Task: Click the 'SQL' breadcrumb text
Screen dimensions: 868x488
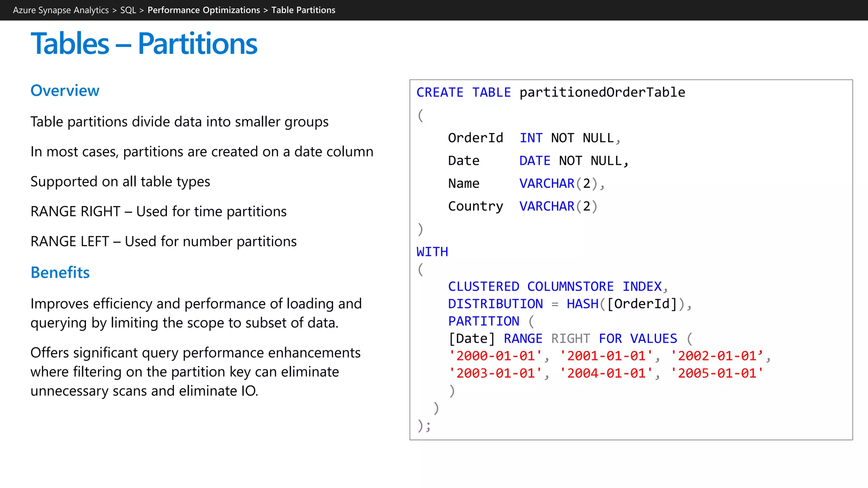Action: click(128, 10)
